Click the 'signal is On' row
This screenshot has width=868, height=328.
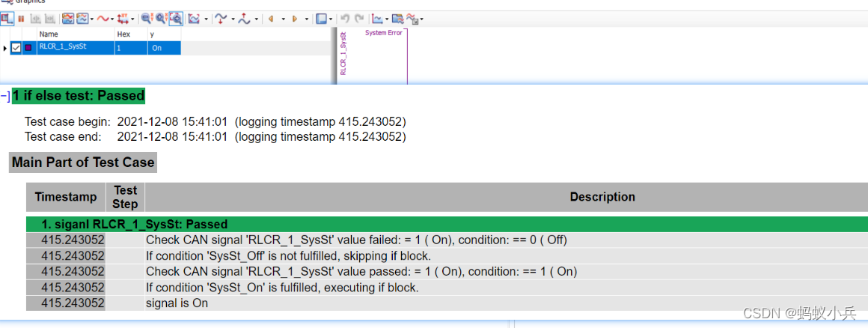coord(447,303)
